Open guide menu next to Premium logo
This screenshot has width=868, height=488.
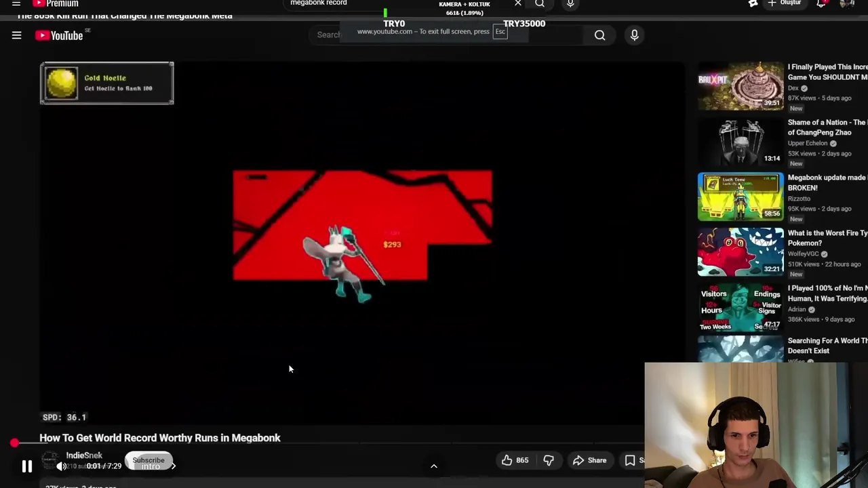pos(16,3)
